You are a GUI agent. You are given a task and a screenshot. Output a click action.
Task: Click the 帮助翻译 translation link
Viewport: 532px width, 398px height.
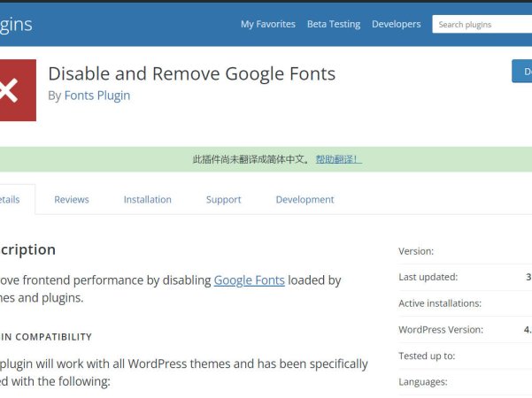[338, 159]
